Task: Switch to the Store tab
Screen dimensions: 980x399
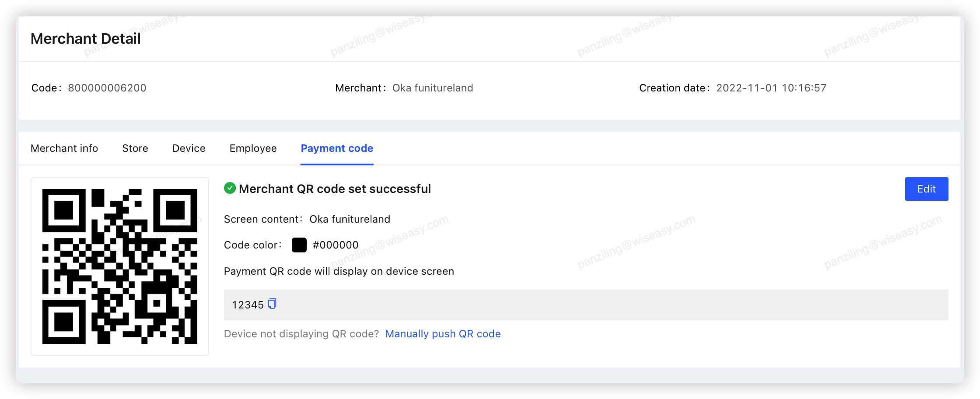Action: pyautogui.click(x=135, y=148)
